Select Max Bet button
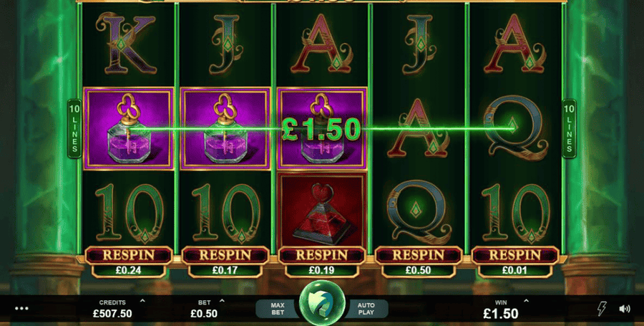Viewport: 644px width, 326px height. point(278,309)
